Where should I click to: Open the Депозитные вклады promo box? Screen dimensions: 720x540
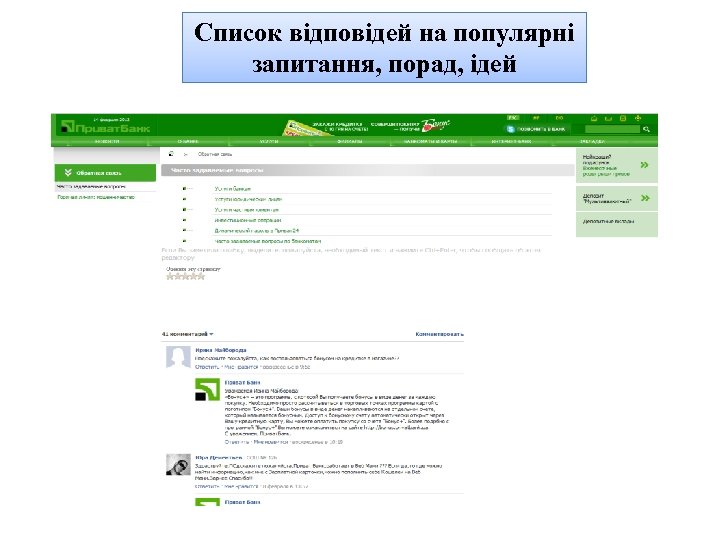click(617, 225)
